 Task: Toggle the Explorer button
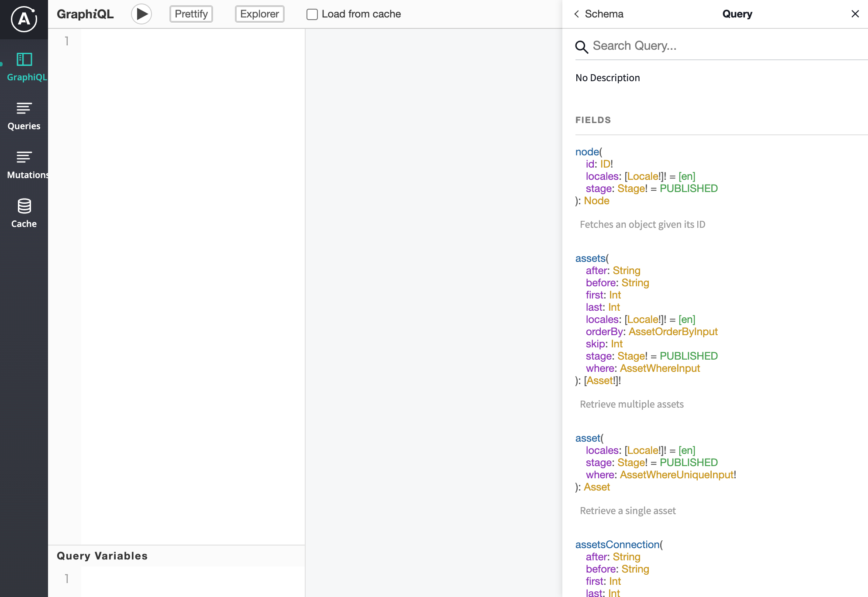[259, 14]
